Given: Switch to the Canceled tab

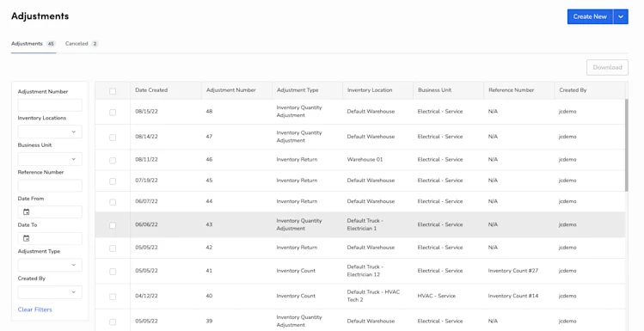Looking at the screenshot, I should [x=82, y=44].
